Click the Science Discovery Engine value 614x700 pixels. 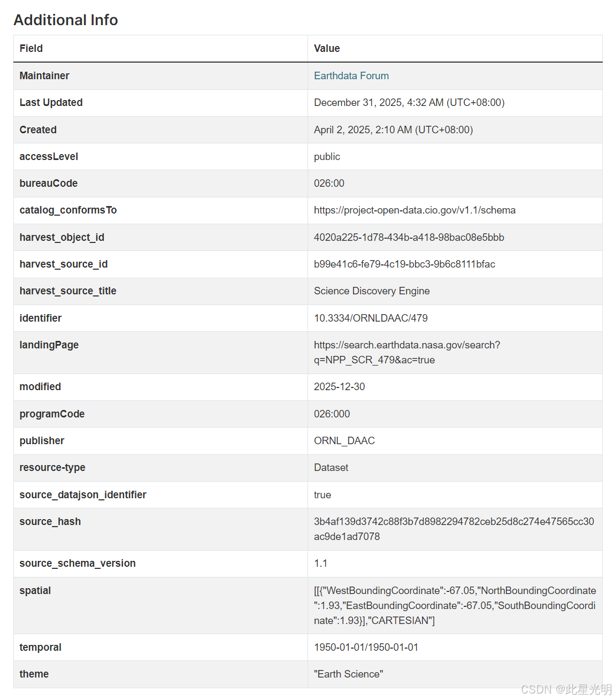click(x=372, y=291)
